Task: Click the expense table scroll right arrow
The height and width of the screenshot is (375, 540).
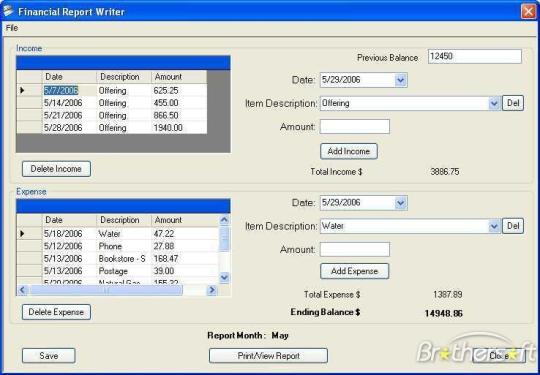Action: [x=212, y=290]
